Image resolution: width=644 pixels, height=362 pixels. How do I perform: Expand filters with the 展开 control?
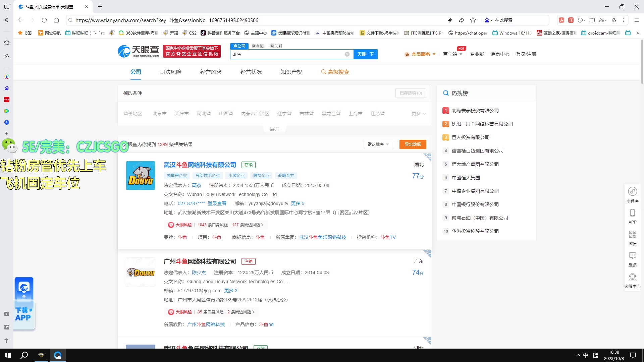click(x=274, y=129)
